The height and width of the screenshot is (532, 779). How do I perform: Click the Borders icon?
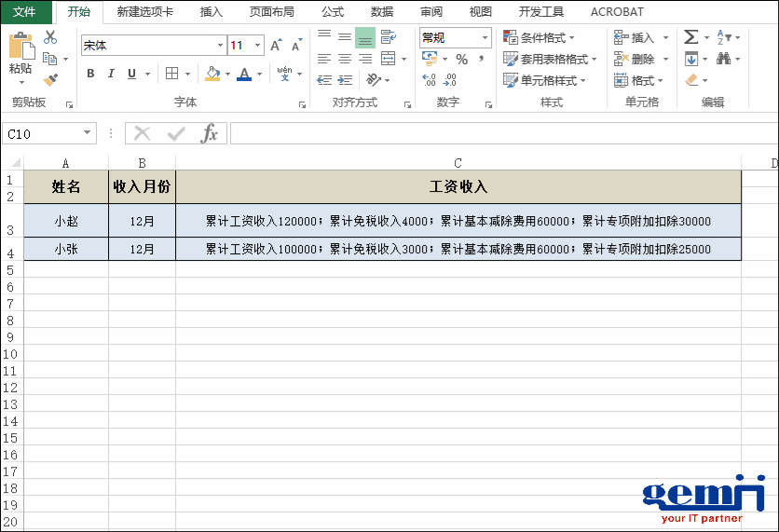coord(171,74)
